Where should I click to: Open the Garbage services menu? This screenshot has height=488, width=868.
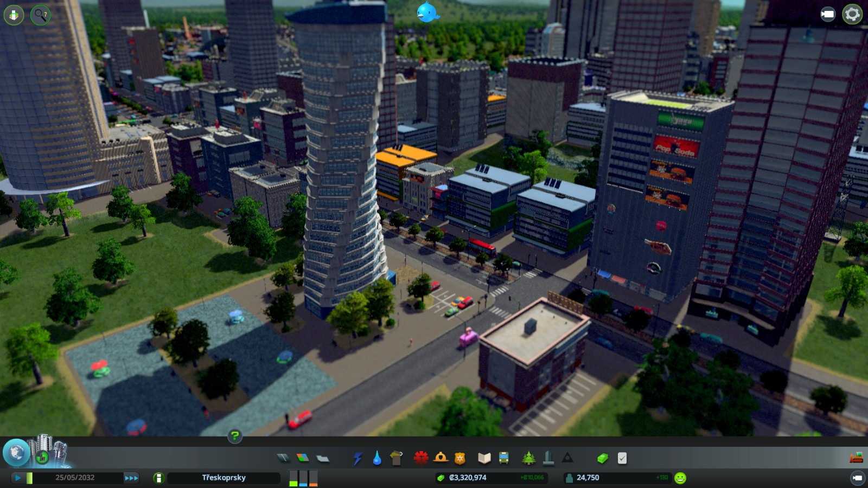[x=397, y=459]
